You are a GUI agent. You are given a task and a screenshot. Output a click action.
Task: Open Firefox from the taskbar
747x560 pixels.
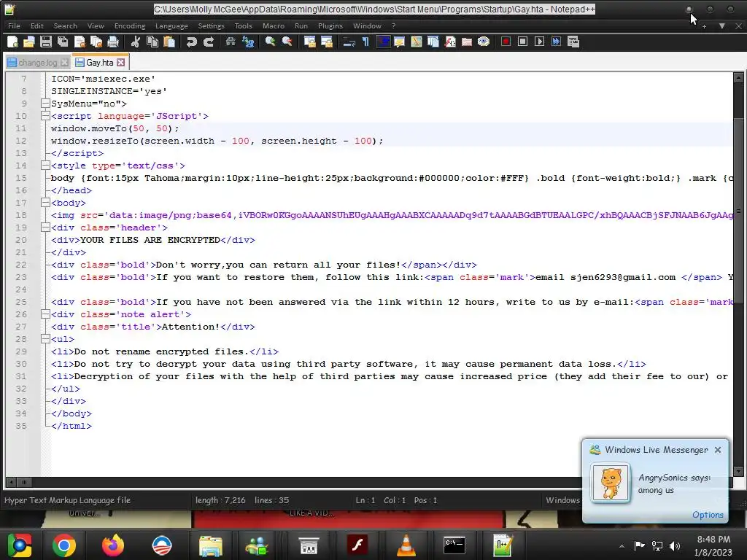(113, 545)
